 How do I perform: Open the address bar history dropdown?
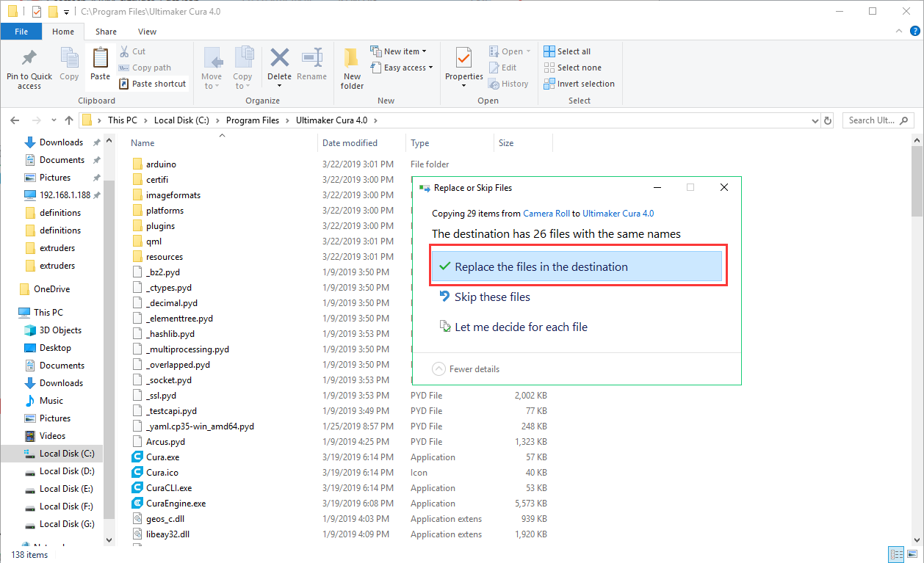815,120
